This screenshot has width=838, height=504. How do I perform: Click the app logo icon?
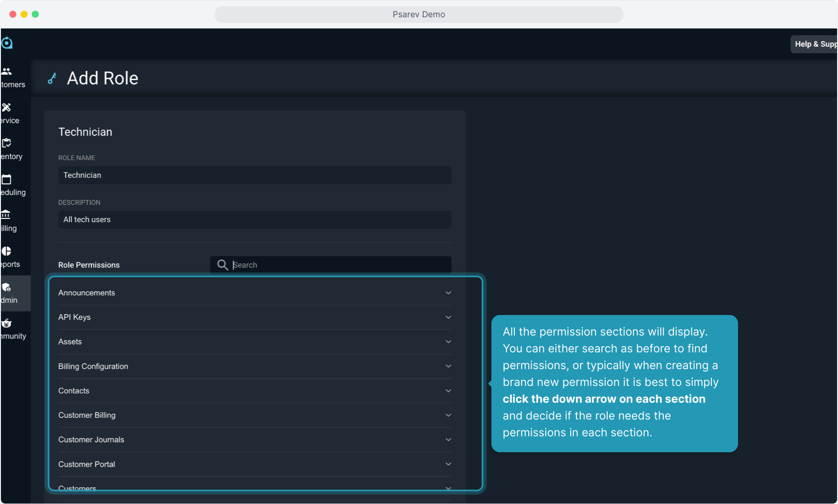7,43
